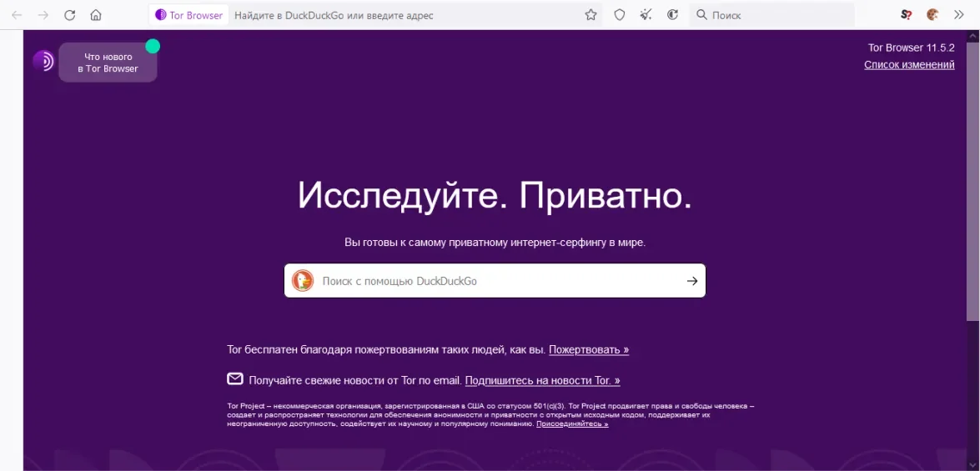The image size is (980, 471).
Task: Focus the 'Поиск с помощью DuckDuckGo' field
Action: pos(495,281)
